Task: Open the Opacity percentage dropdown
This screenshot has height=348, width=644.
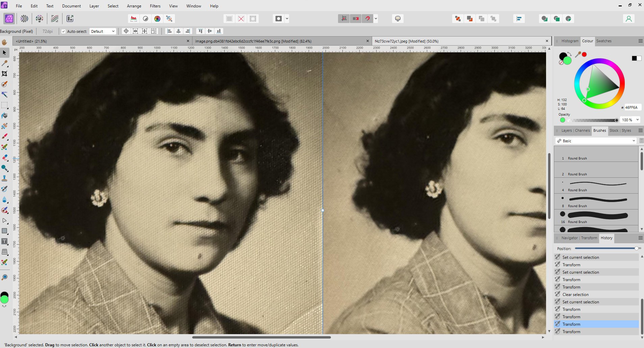Action: coord(636,120)
